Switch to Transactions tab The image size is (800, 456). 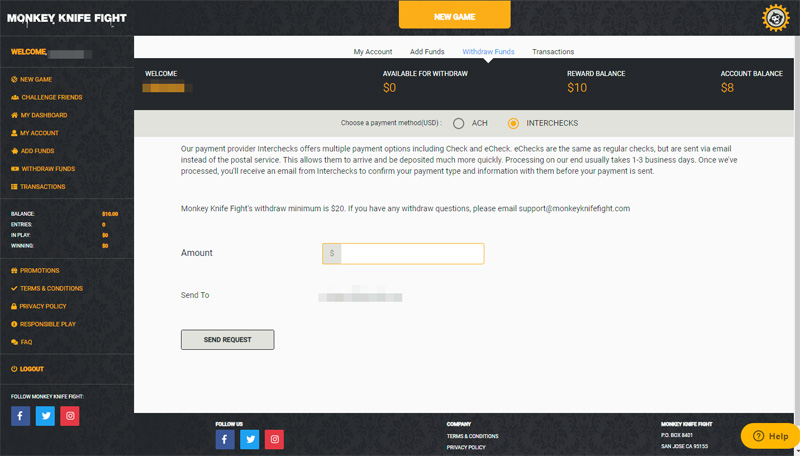pyautogui.click(x=553, y=52)
